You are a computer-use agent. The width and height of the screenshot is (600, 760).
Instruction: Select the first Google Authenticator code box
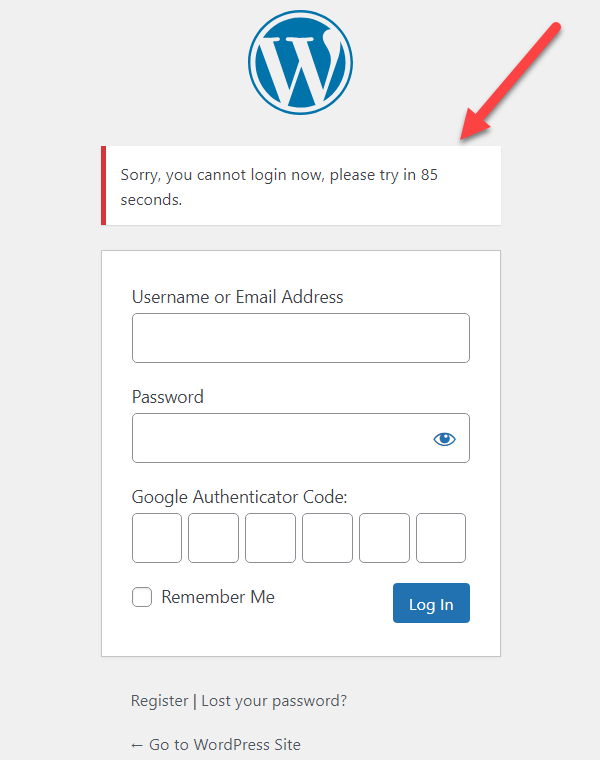(x=157, y=538)
